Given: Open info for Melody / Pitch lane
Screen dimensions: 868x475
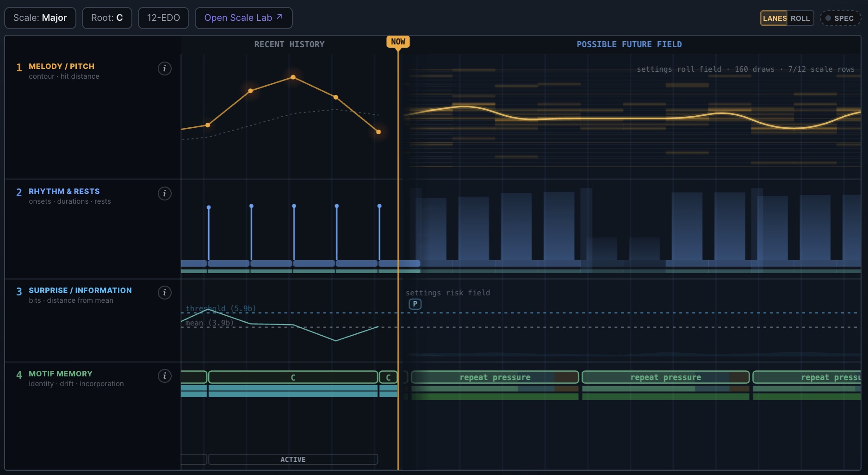Looking at the screenshot, I should (165, 69).
